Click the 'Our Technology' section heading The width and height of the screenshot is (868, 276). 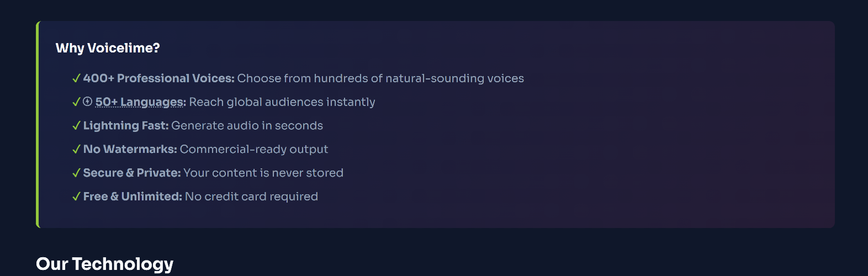click(x=104, y=264)
